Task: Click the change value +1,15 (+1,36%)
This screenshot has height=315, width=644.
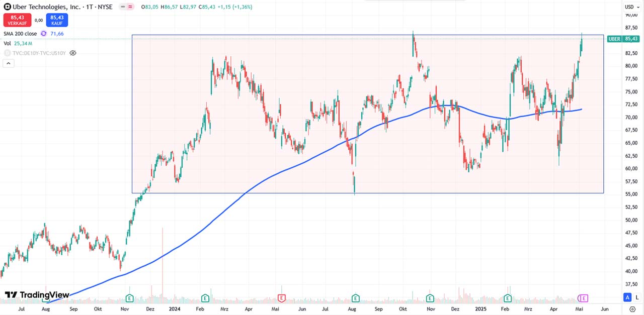Action: (235, 7)
